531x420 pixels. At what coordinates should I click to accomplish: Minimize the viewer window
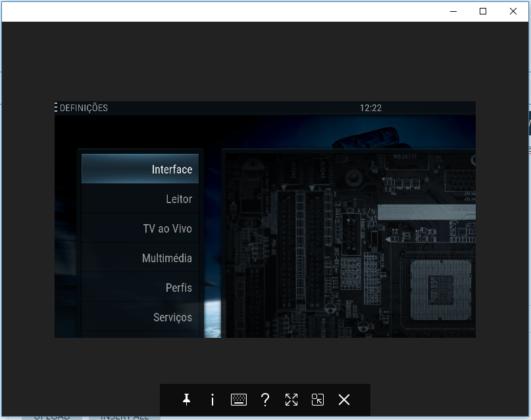[453, 11]
